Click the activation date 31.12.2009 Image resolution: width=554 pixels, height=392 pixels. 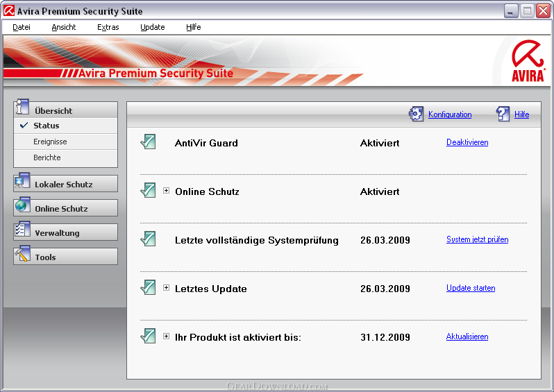point(385,337)
